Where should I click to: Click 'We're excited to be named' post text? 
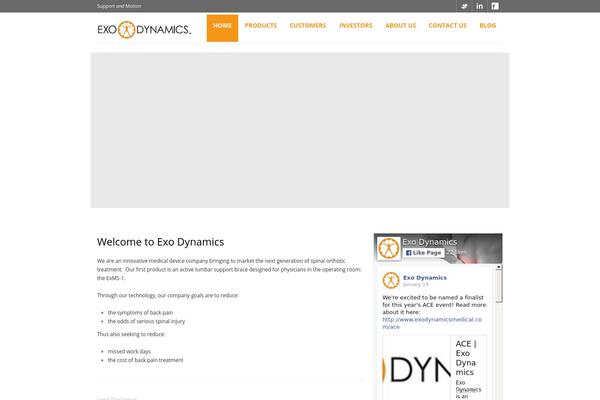pos(434,305)
